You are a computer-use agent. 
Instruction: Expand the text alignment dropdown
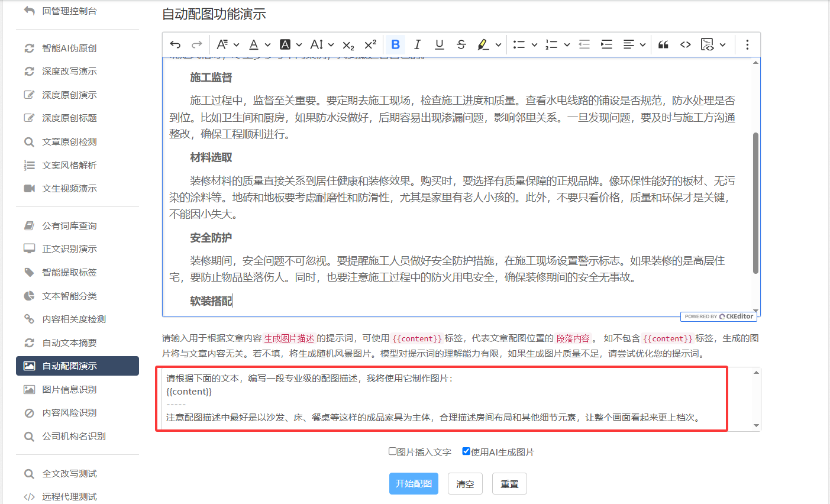642,44
